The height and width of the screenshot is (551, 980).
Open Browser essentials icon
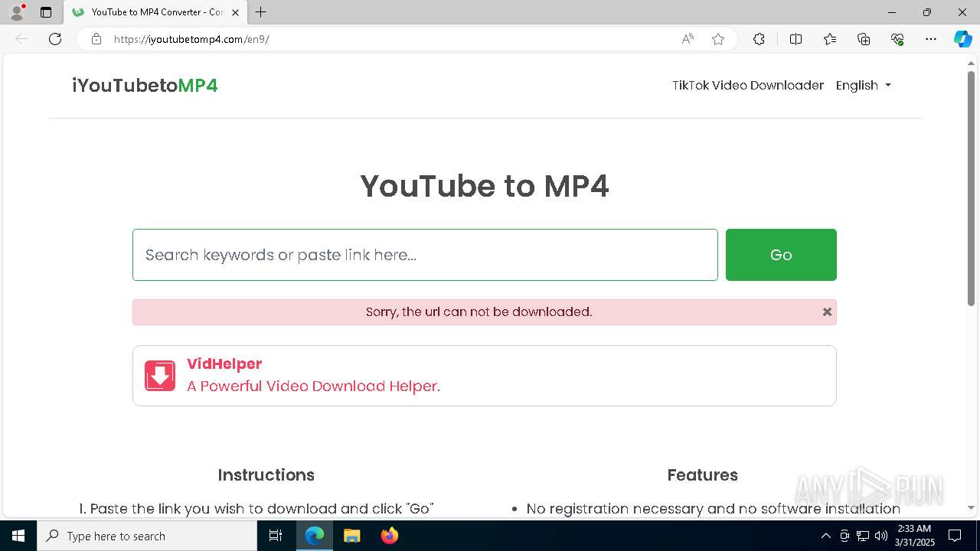(897, 39)
